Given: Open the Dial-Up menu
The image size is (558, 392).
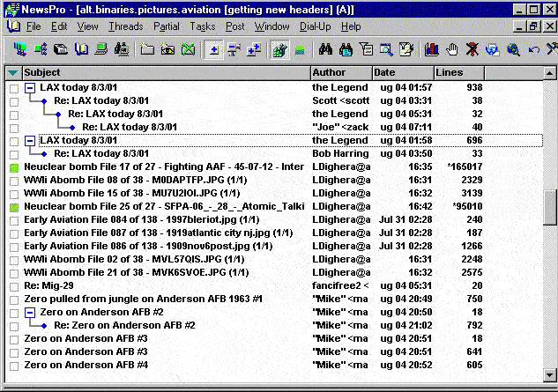Looking at the screenshot, I should [316, 26].
